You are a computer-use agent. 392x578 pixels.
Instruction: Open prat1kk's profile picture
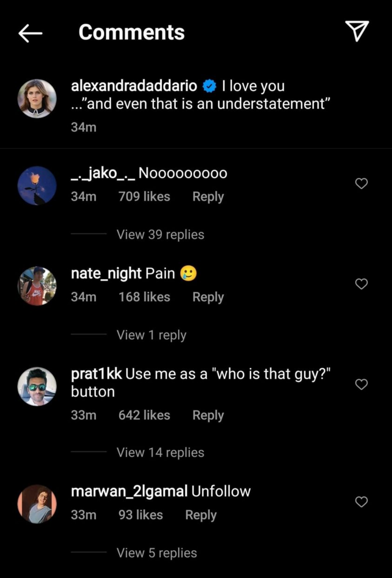click(37, 387)
